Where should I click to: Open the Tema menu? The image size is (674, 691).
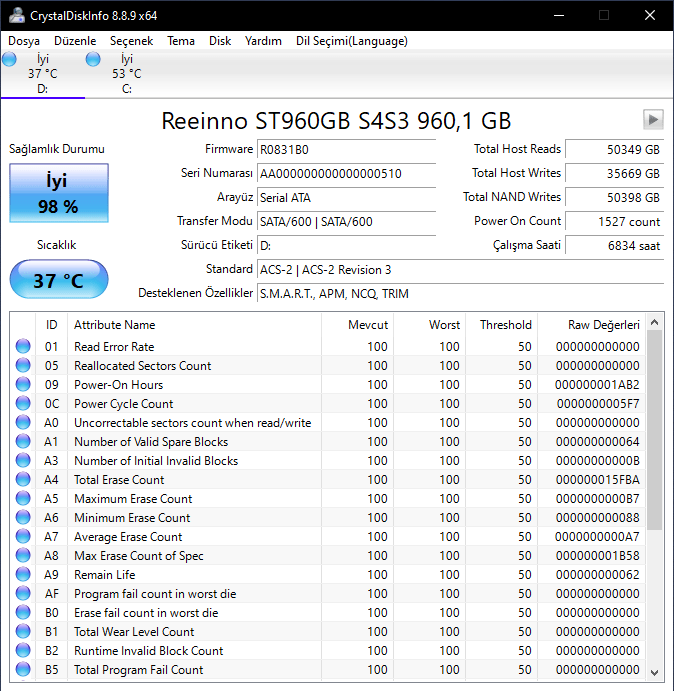pos(181,41)
